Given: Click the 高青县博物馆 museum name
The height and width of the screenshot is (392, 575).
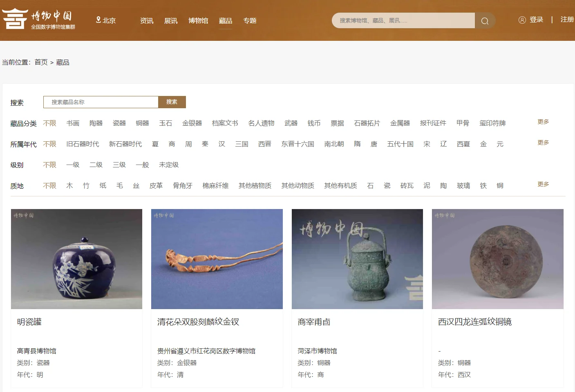Looking at the screenshot, I should pos(36,351).
